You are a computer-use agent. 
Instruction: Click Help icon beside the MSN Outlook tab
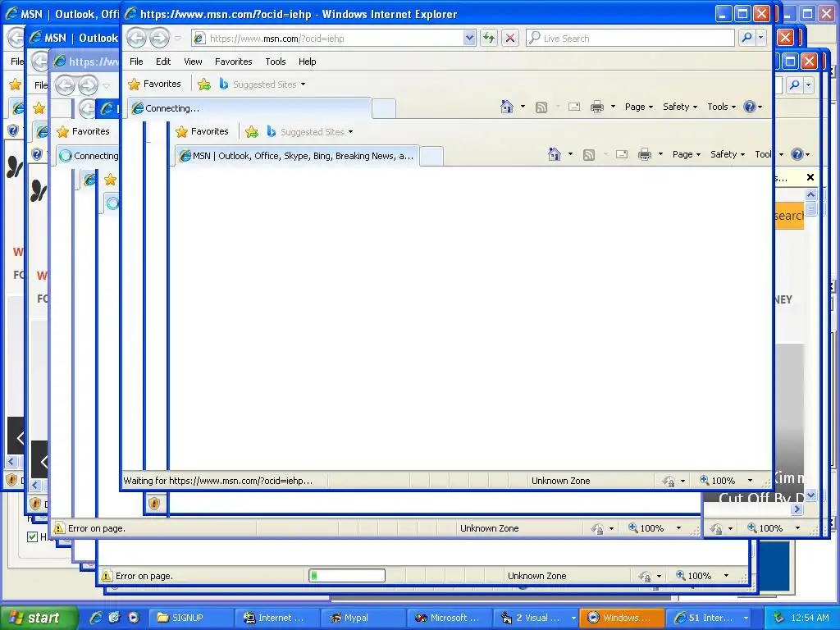[797, 154]
